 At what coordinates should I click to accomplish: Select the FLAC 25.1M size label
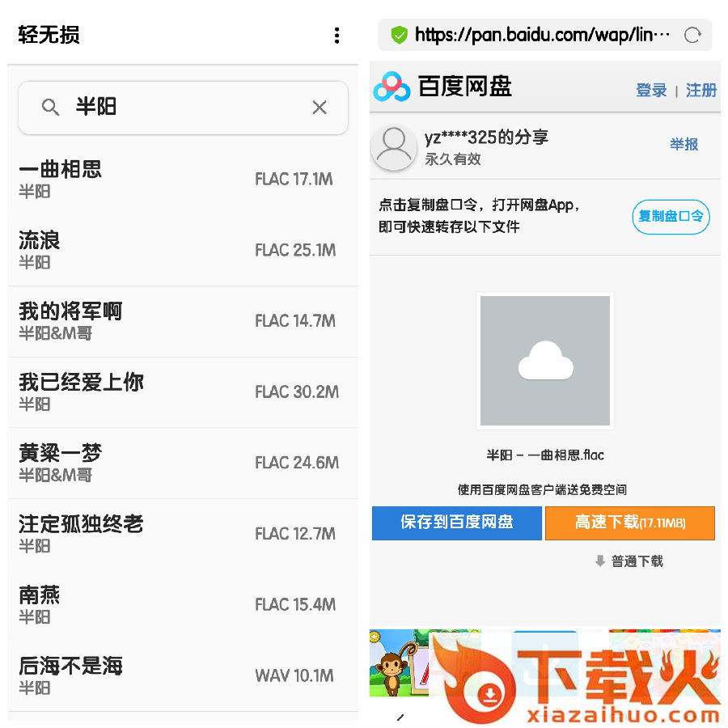coord(295,250)
